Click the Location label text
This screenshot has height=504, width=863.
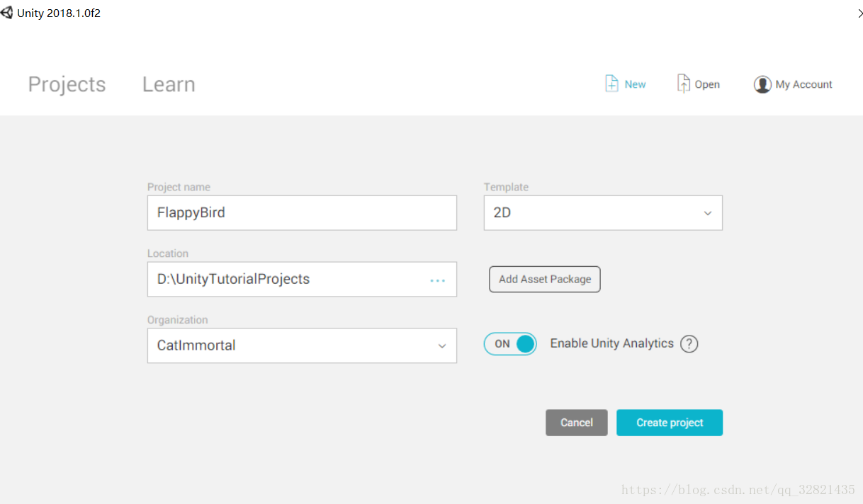[168, 253]
